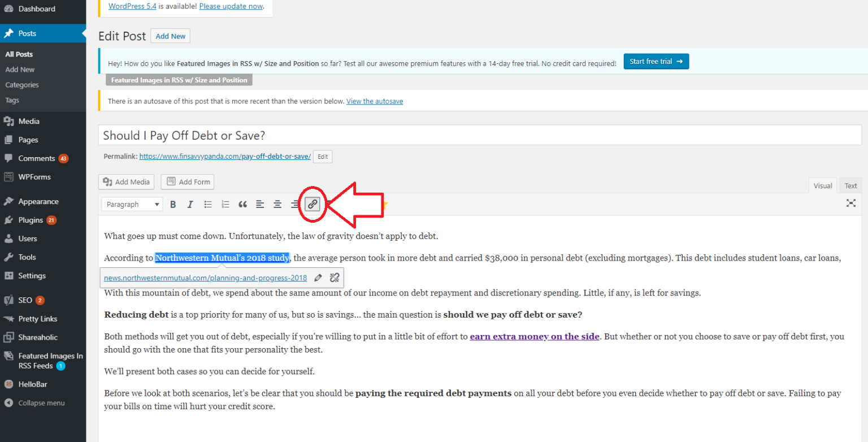
Task: Edit the link using the pencil icon
Action: (318, 278)
